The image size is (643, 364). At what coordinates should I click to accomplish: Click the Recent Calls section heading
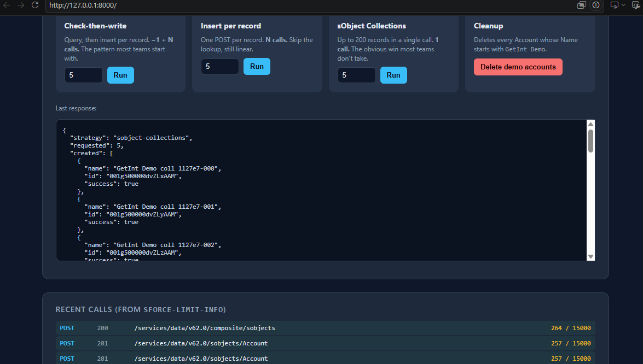coord(141,309)
